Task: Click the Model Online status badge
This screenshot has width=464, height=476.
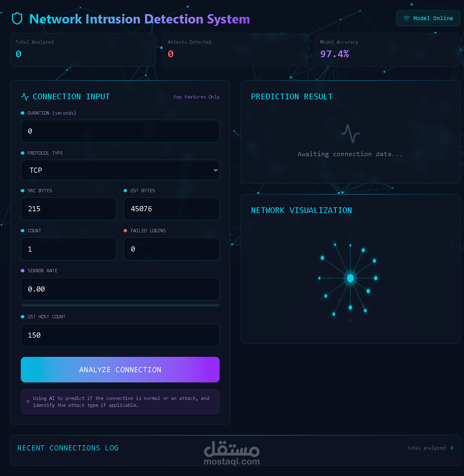Action: (x=428, y=18)
